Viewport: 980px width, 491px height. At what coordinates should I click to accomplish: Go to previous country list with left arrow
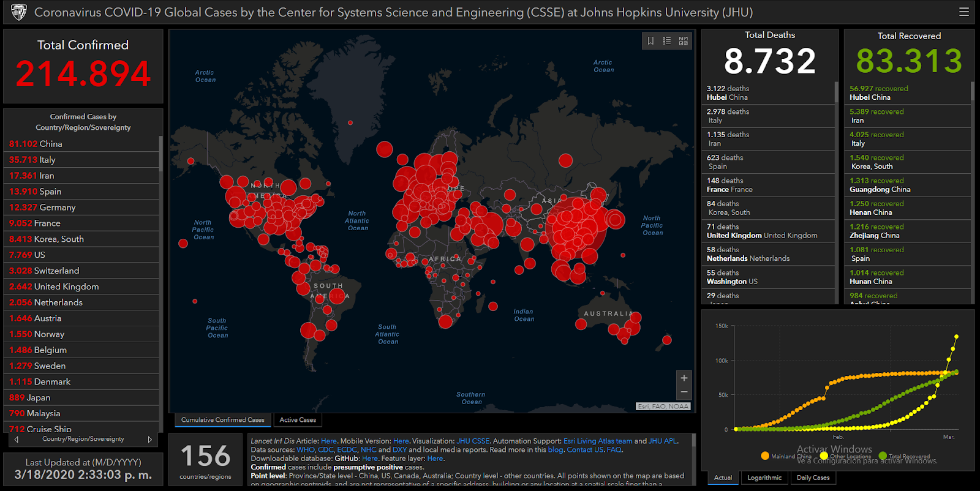tap(17, 440)
